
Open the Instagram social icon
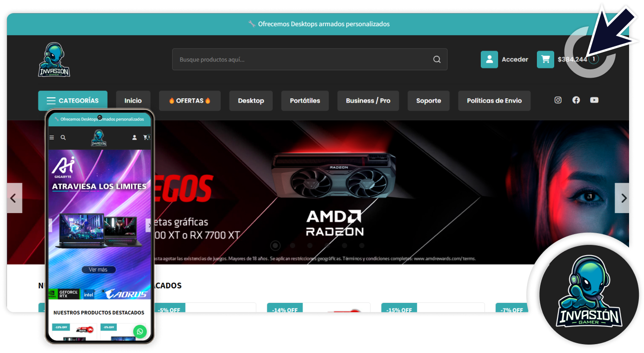tap(558, 100)
